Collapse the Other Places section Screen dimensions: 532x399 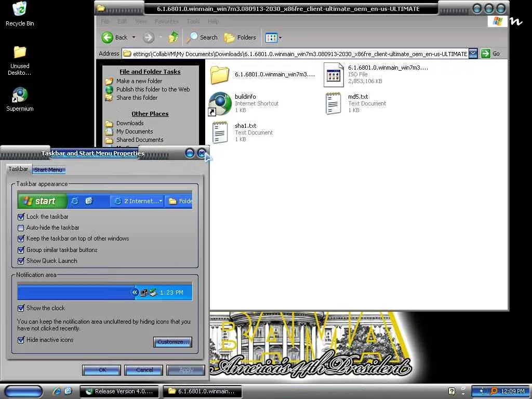[x=150, y=114]
